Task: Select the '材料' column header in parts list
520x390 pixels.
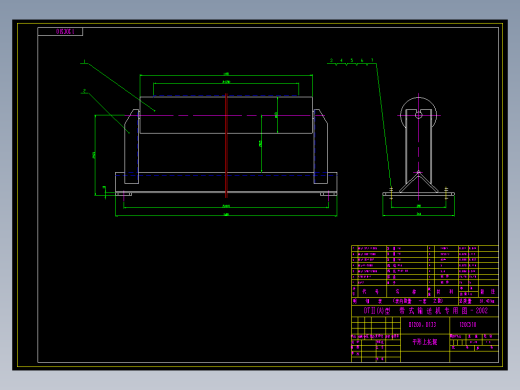Action: [x=446, y=292]
